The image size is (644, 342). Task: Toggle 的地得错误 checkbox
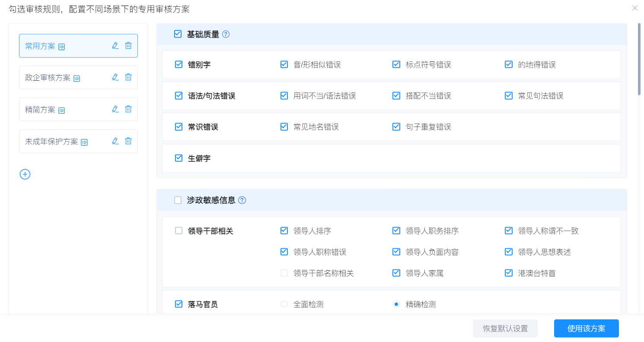tap(509, 64)
